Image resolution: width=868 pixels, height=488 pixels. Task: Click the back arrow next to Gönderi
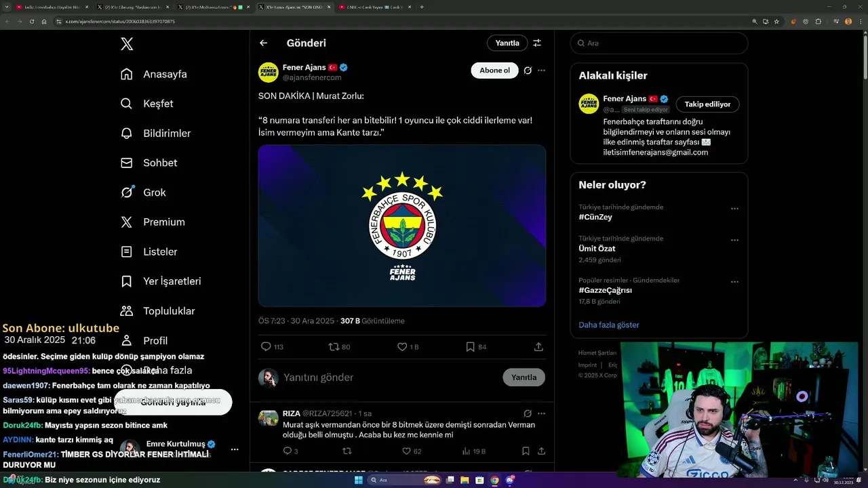(264, 43)
